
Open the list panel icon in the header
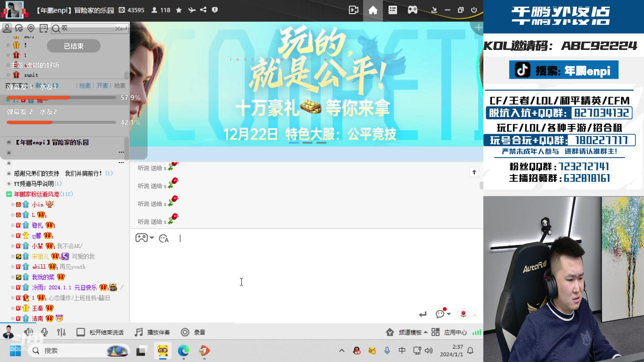[392, 10]
